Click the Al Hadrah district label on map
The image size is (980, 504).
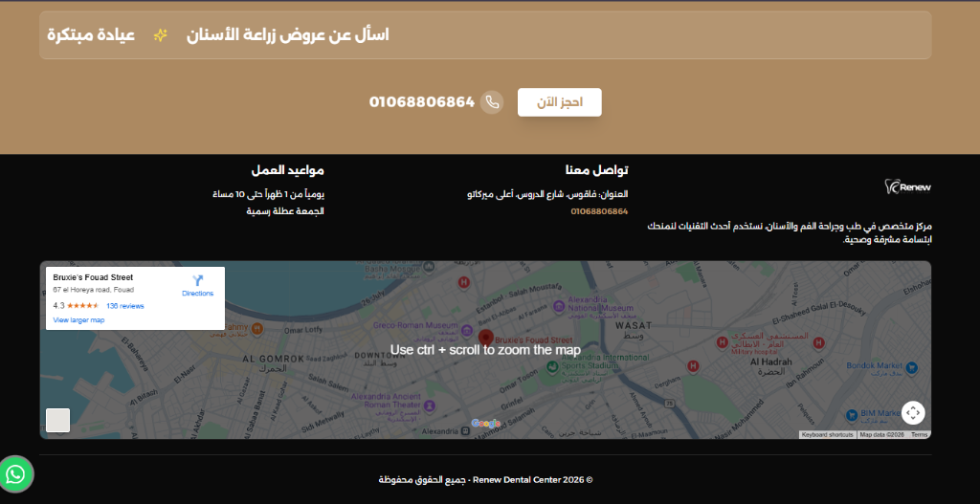[x=770, y=362]
